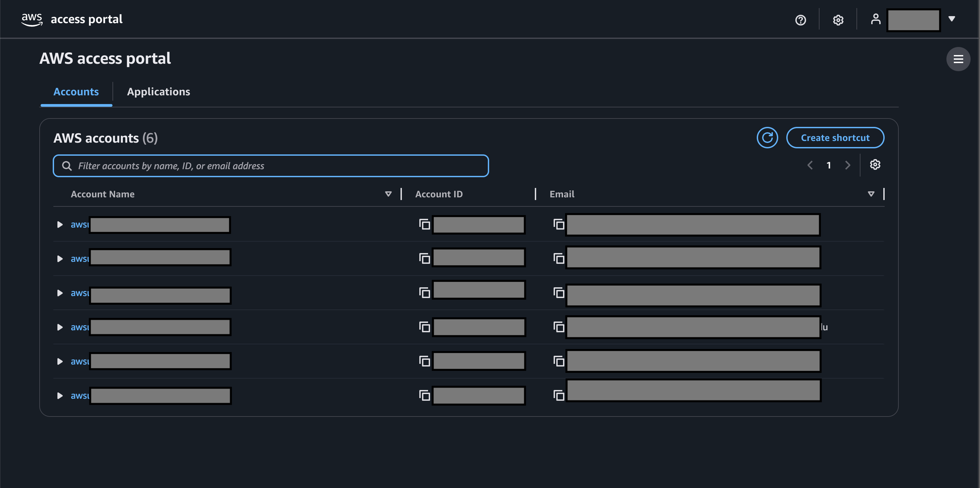Expand the third account row
Image resolution: width=980 pixels, height=488 pixels.
click(60, 293)
